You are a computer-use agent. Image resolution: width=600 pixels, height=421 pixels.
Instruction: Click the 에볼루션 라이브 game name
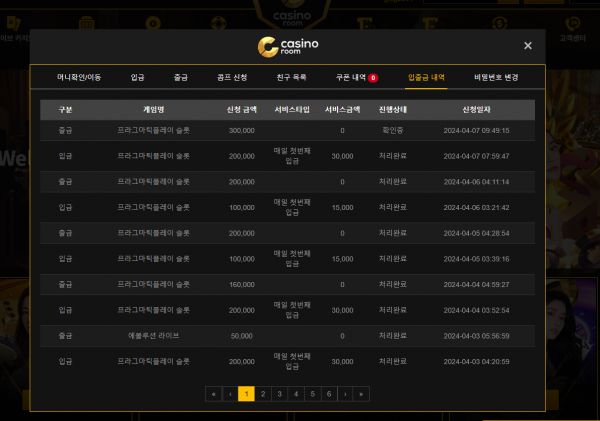tap(153, 336)
